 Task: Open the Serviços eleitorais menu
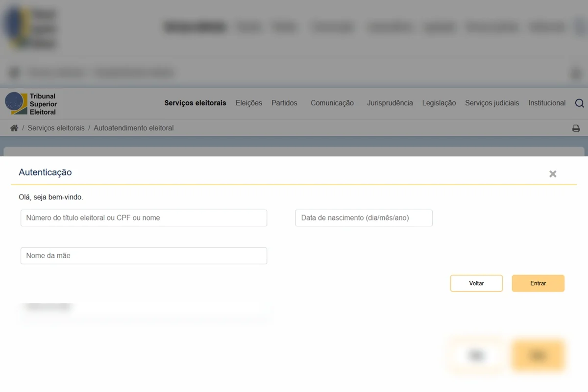(196, 103)
